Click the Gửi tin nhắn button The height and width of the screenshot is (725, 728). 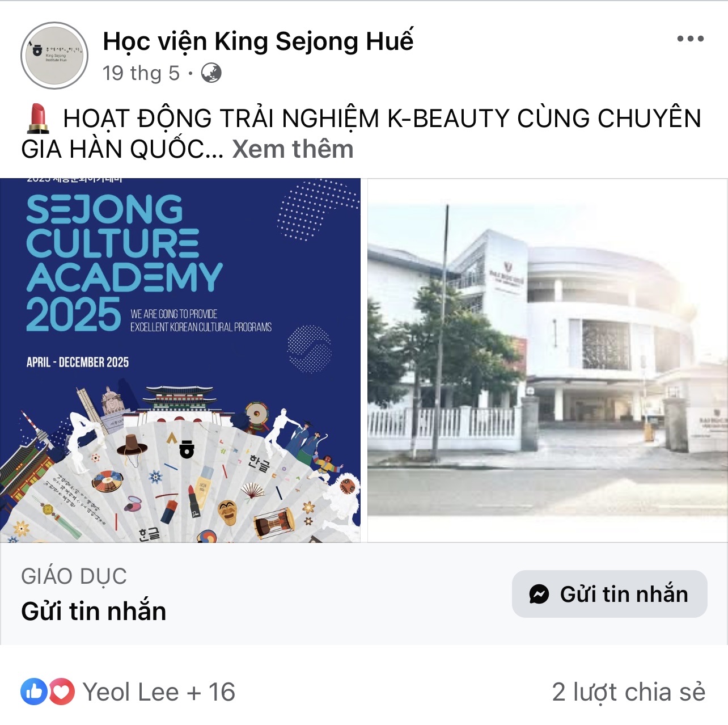point(610,594)
